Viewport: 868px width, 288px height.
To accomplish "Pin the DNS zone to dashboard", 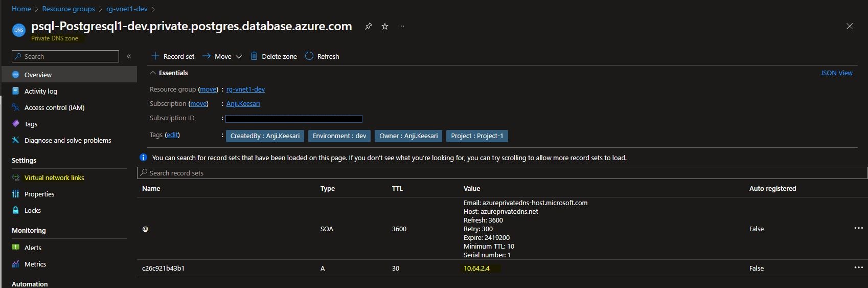I will (x=368, y=26).
